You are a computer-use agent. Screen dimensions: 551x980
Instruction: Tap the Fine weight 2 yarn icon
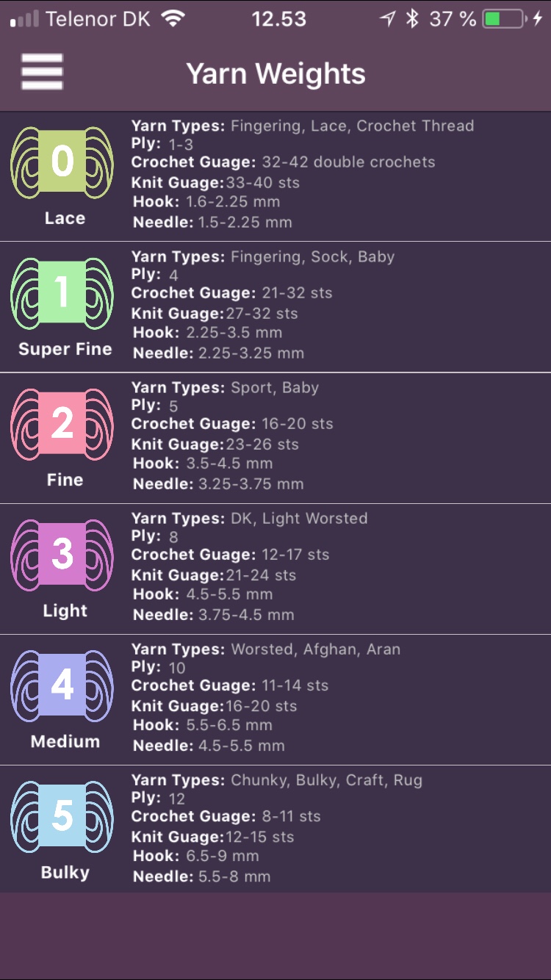tap(62, 424)
